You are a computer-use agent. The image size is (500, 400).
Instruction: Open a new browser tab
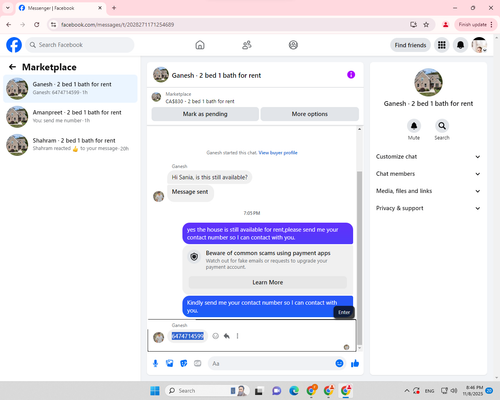114,8
